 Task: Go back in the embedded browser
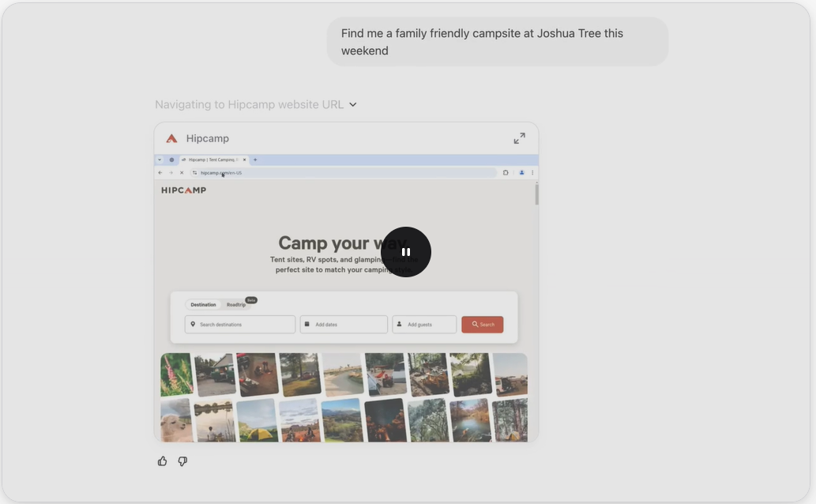(160, 173)
